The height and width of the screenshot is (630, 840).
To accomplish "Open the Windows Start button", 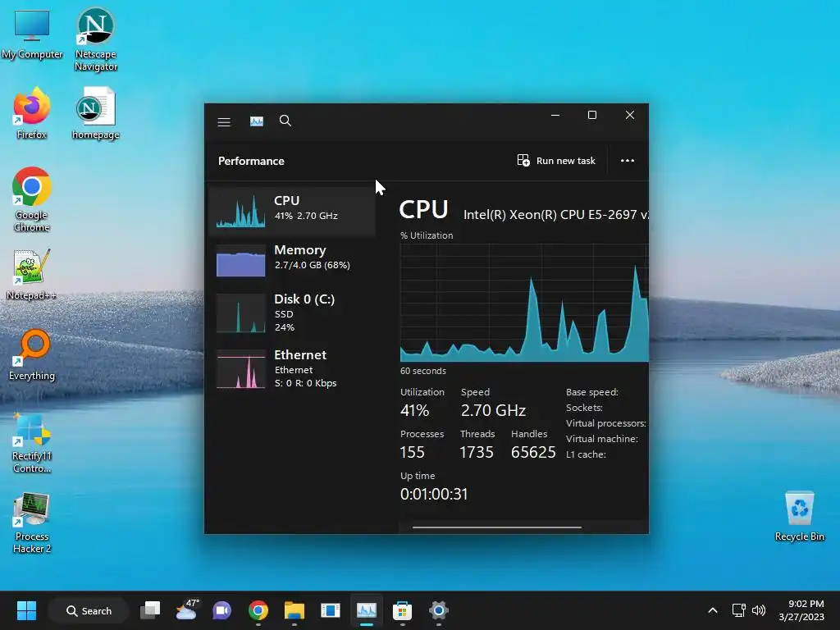I will point(26,610).
